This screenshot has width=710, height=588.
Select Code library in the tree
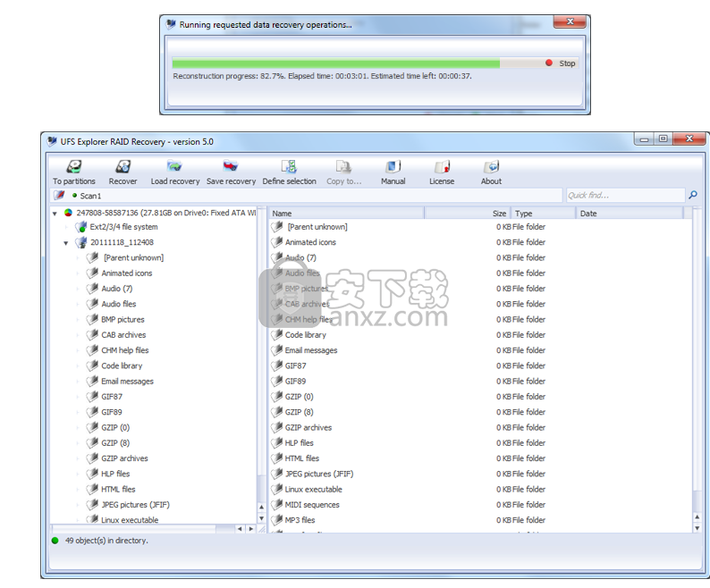click(122, 365)
